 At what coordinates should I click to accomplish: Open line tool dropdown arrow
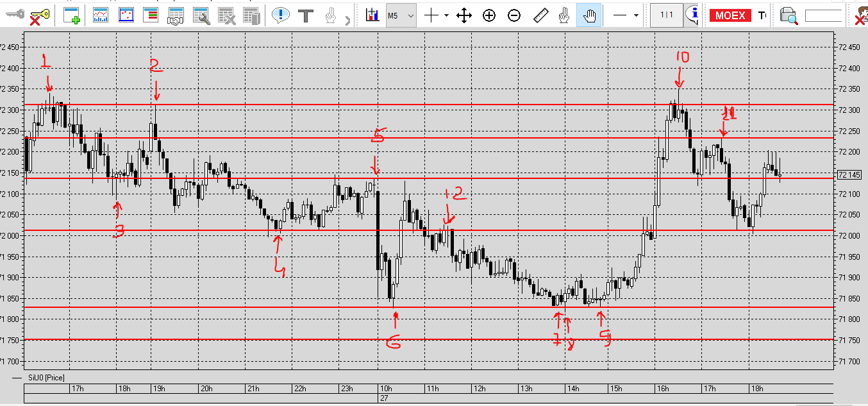(636, 15)
